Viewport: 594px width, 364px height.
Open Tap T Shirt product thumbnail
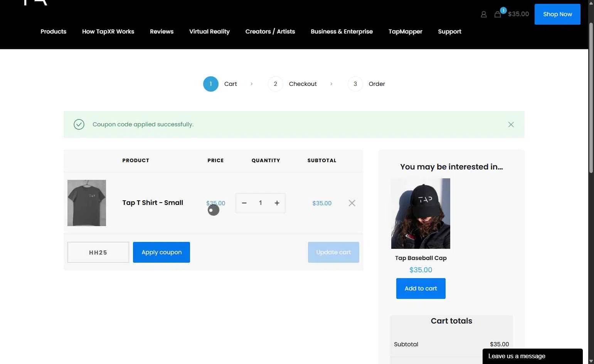(x=87, y=203)
